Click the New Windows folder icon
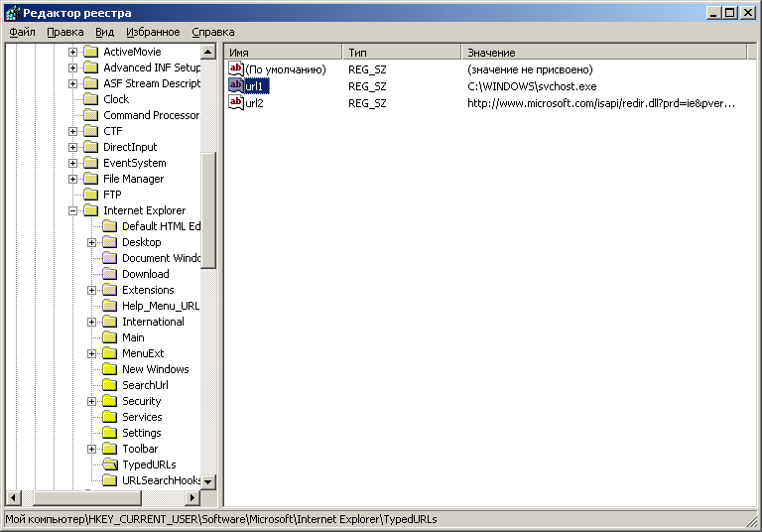The image size is (762, 532). click(110, 369)
